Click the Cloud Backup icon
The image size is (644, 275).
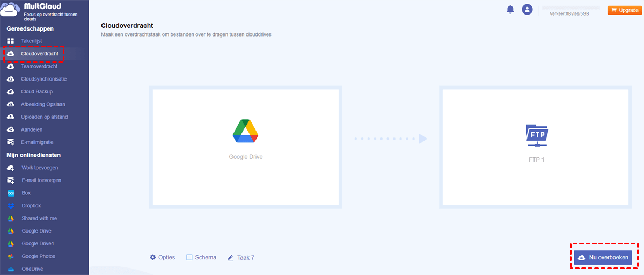click(x=11, y=91)
